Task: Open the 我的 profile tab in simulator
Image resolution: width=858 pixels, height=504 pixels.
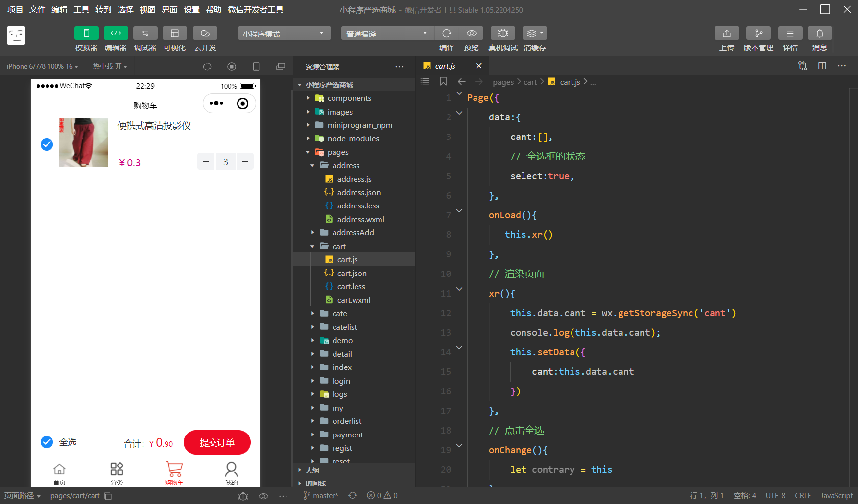Action: pos(231,473)
